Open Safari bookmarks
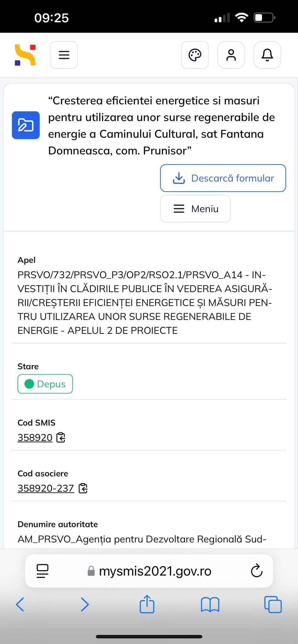The width and height of the screenshot is (298, 644). coord(210,604)
